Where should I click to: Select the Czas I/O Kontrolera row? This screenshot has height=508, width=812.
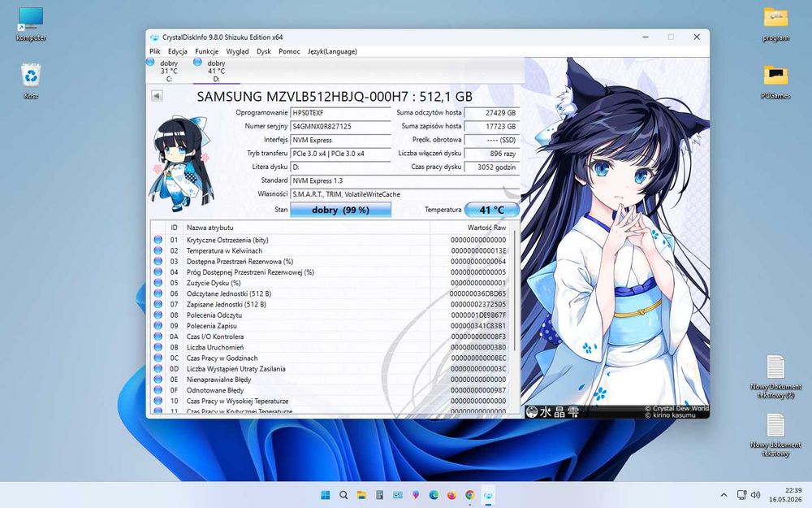[330, 336]
